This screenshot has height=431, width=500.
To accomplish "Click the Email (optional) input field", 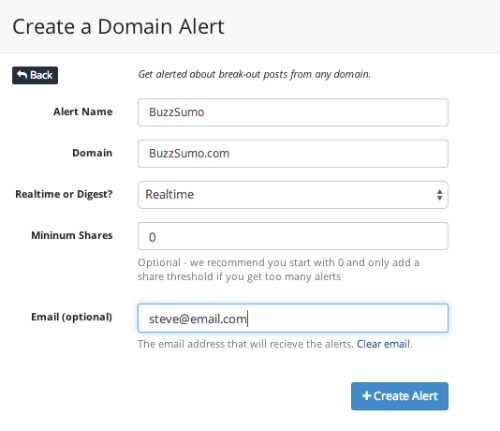I will pos(293,318).
